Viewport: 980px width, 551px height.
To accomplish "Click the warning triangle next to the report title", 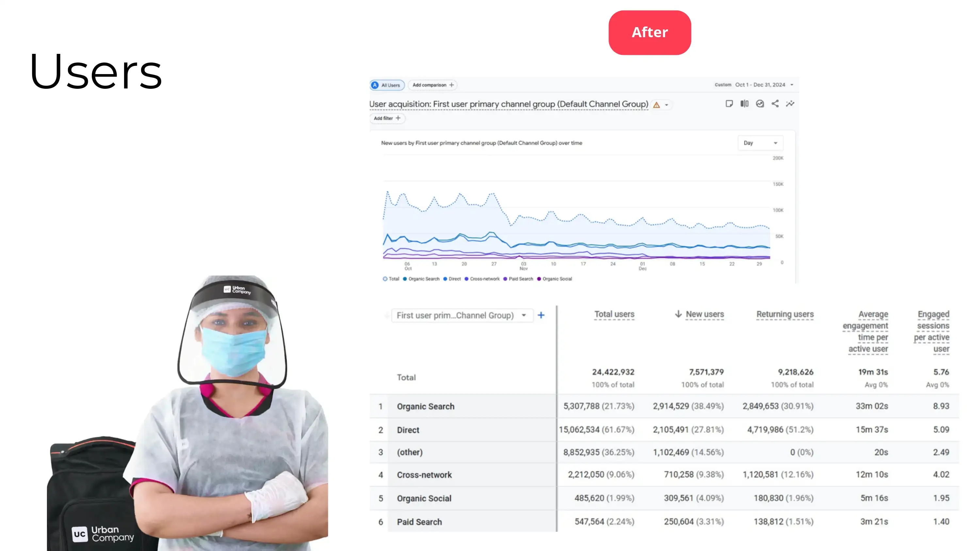I will point(656,104).
